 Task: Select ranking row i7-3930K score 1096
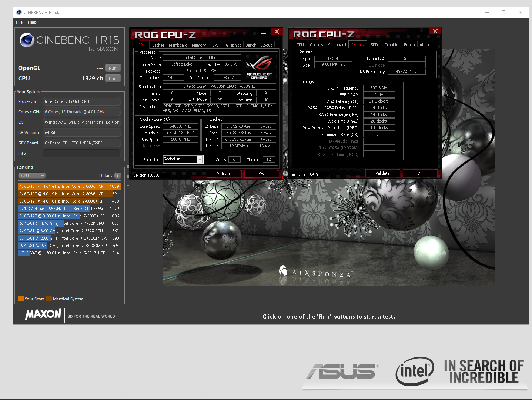pos(69,216)
